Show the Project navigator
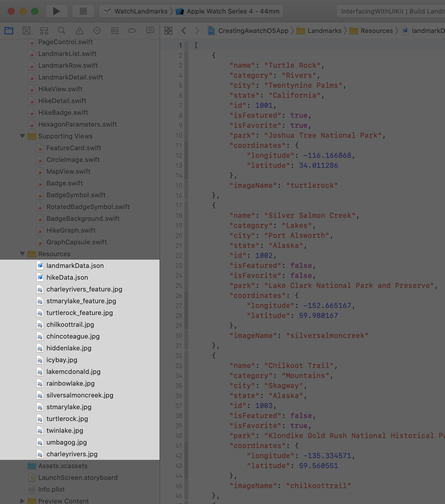445x504 pixels. (x=9, y=30)
